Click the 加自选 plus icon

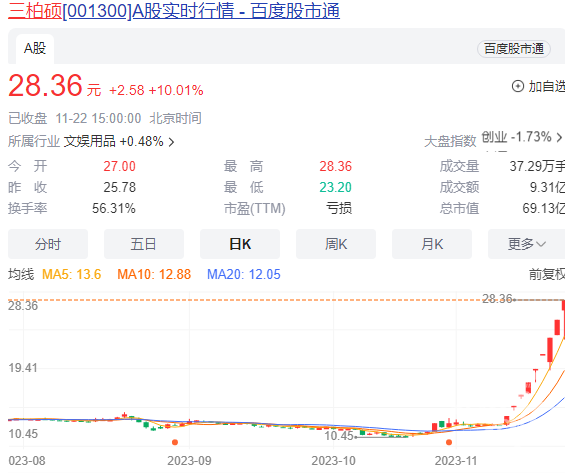click(x=518, y=86)
